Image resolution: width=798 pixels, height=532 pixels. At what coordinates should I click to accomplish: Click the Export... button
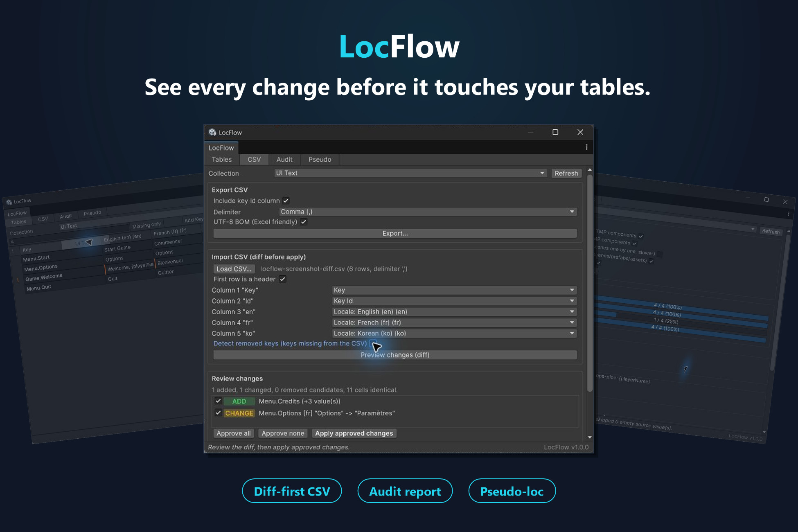coord(395,233)
